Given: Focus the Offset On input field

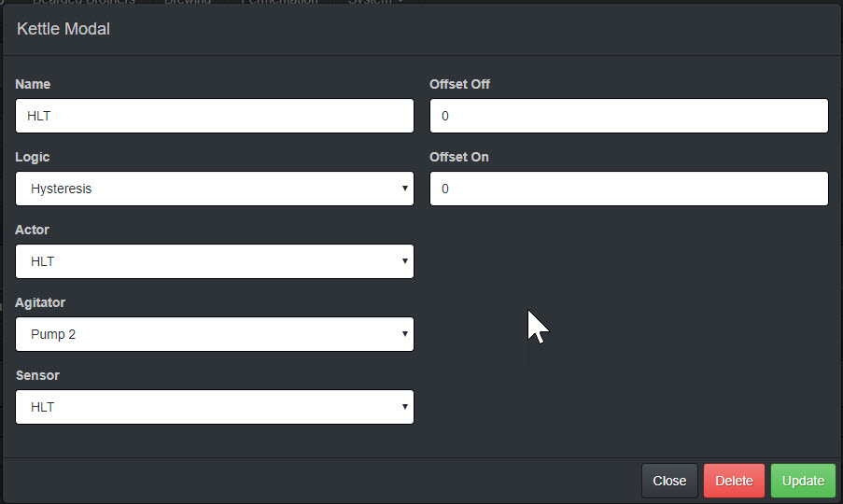Looking at the screenshot, I should point(629,189).
